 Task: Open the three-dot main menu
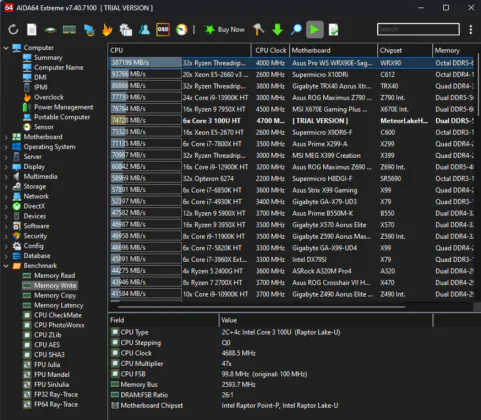(471, 30)
